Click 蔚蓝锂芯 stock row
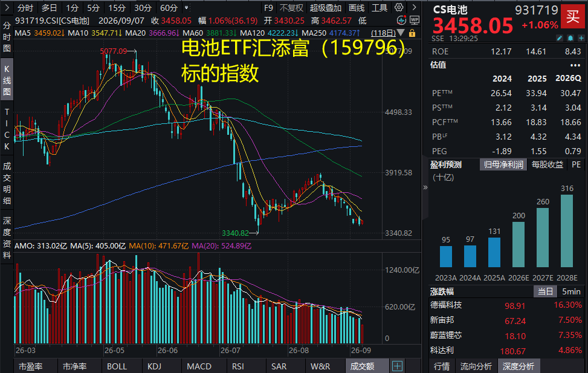Image resolution: width=588 pixels, height=373 pixels. pyautogui.click(x=506, y=336)
